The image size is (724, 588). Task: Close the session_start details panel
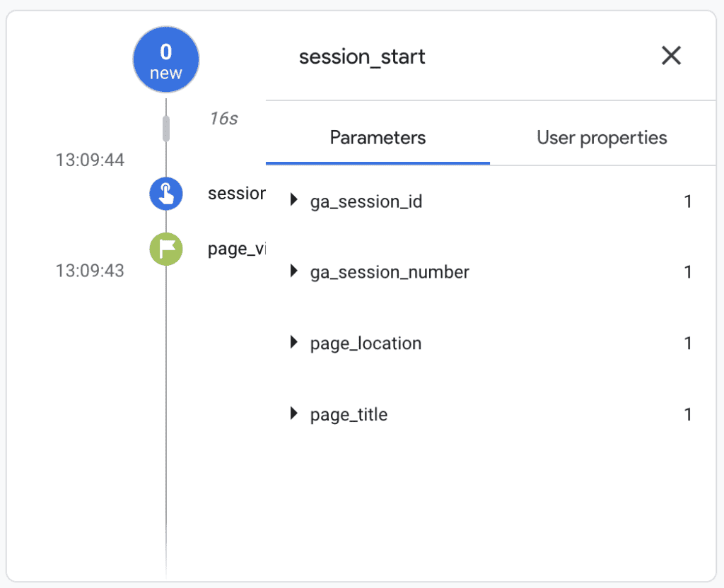[x=670, y=56]
